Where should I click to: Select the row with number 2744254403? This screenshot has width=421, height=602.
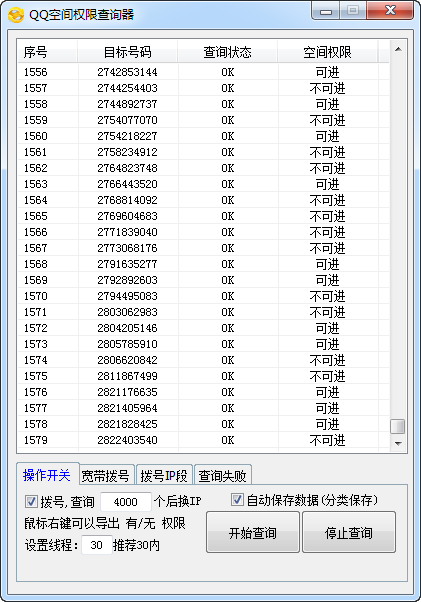[203, 88]
